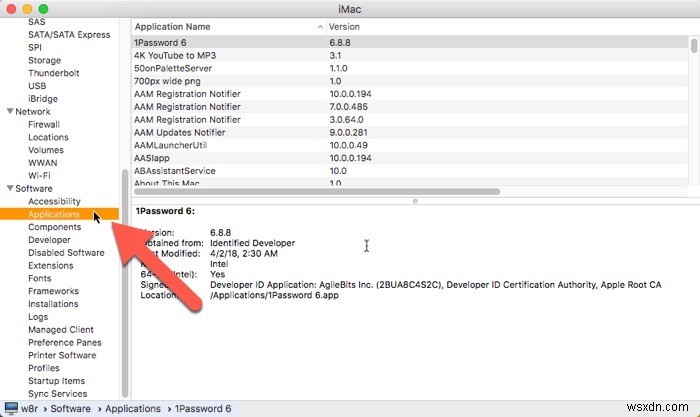700x417 pixels.
Task: Select Developer in the sidebar
Action: (x=49, y=240)
